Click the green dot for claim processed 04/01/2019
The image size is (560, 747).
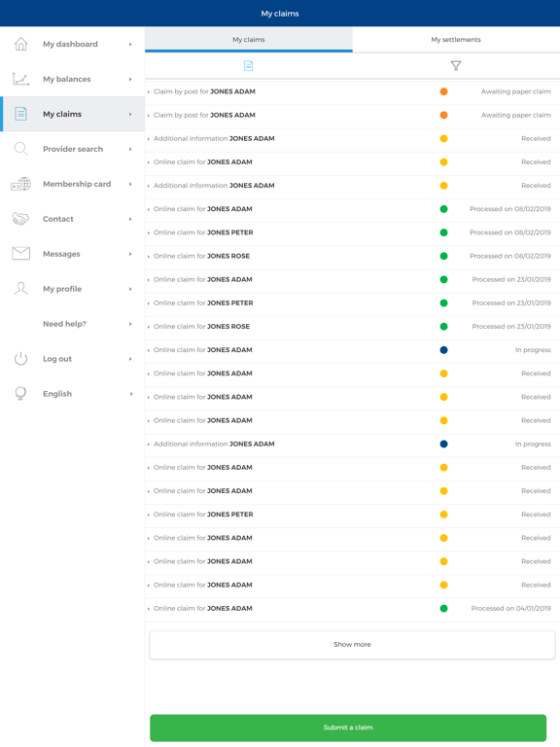[x=443, y=608]
